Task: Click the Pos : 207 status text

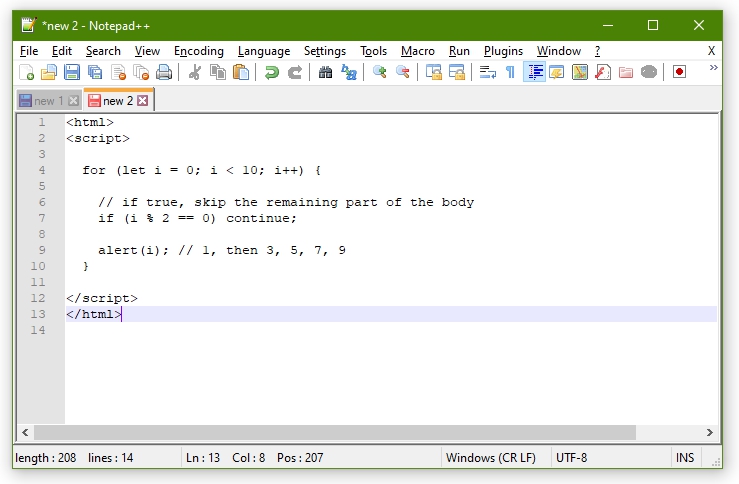Action: tap(300, 458)
